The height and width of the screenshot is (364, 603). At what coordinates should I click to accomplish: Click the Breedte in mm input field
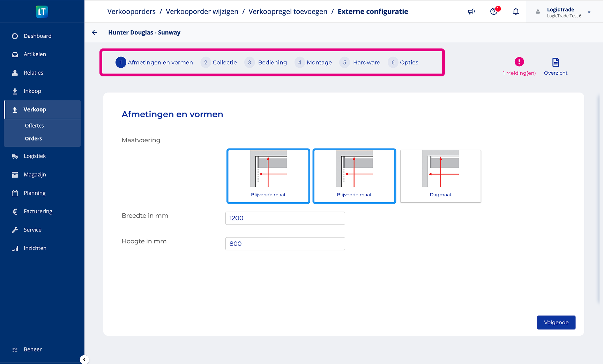[285, 218]
